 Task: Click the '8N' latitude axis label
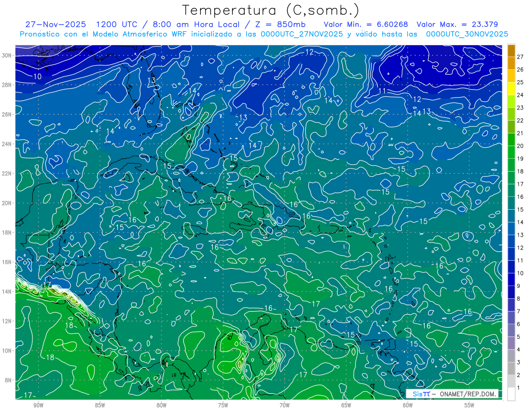click(x=8, y=380)
